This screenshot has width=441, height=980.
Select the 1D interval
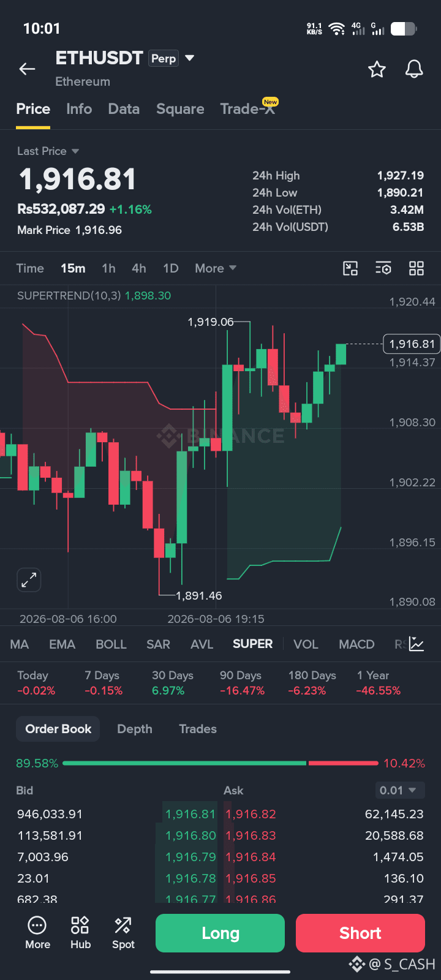[171, 268]
